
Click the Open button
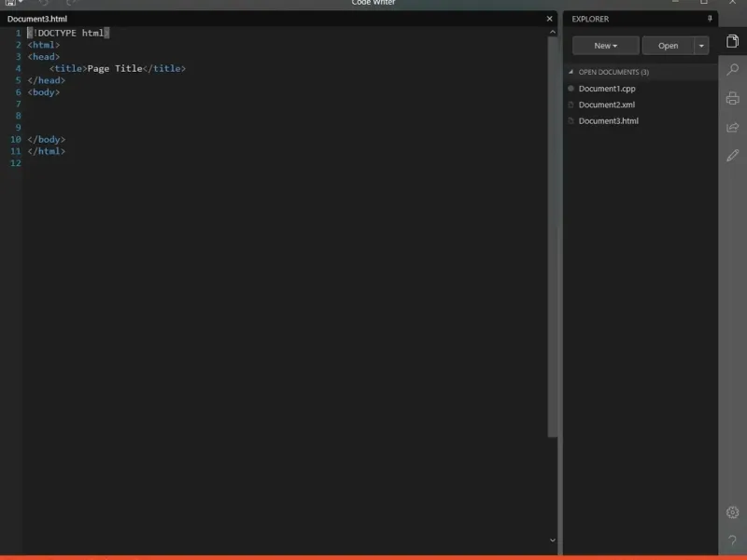pyautogui.click(x=668, y=46)
